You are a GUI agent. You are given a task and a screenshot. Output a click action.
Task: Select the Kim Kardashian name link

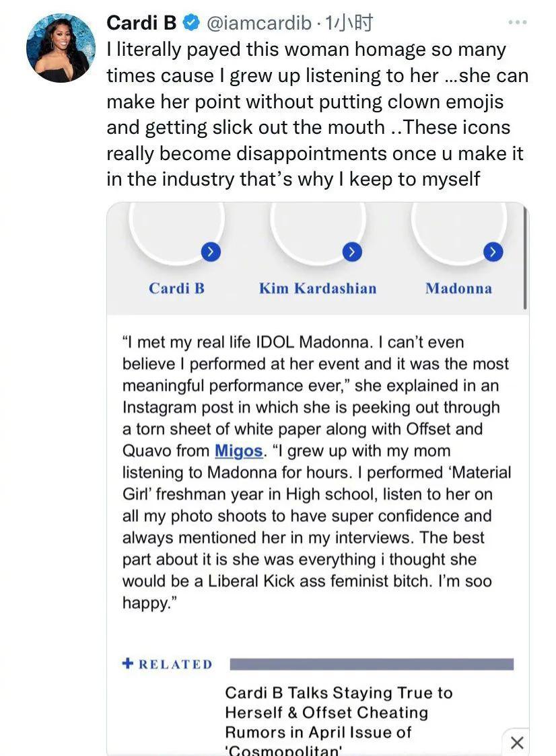(x=318, y=289)
